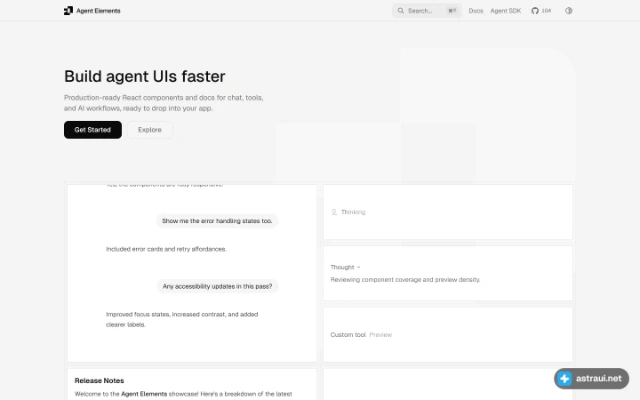
Task: Click the GitHub star count 104
Action: (x=546, y=11)
